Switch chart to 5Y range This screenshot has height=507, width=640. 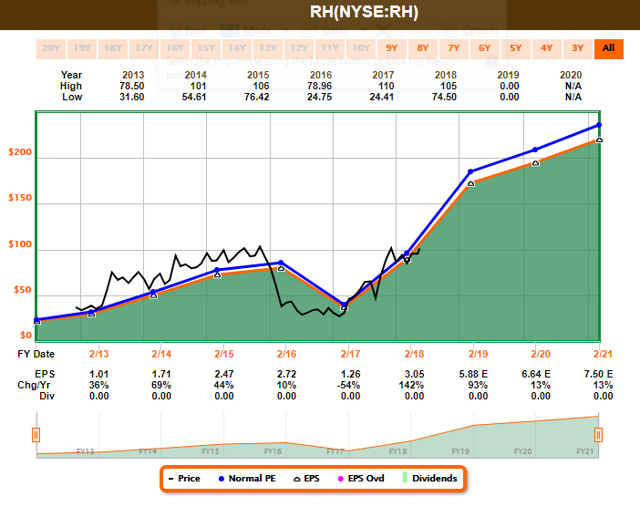click(516, 49)
